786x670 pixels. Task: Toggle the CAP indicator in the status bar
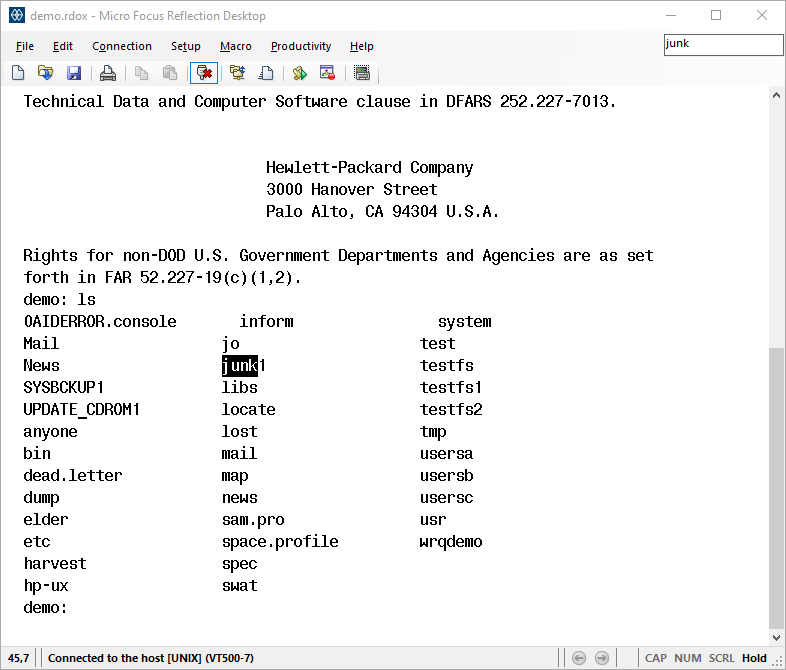coord(656,658)
